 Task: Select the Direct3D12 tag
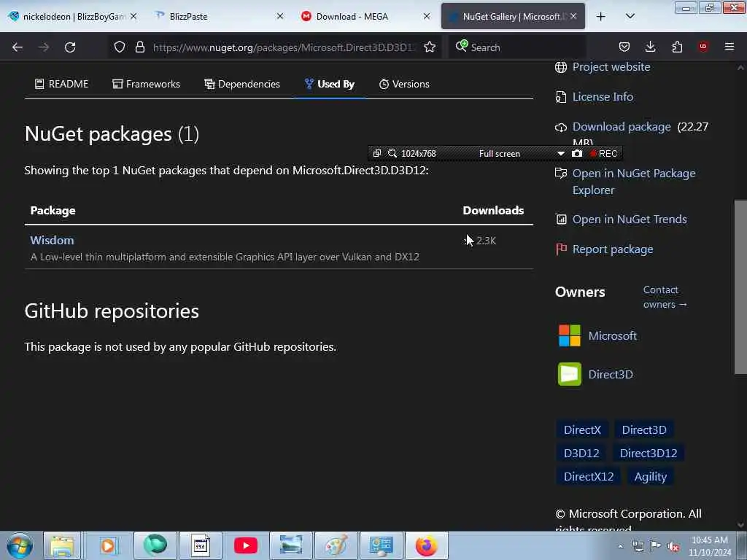648,454
